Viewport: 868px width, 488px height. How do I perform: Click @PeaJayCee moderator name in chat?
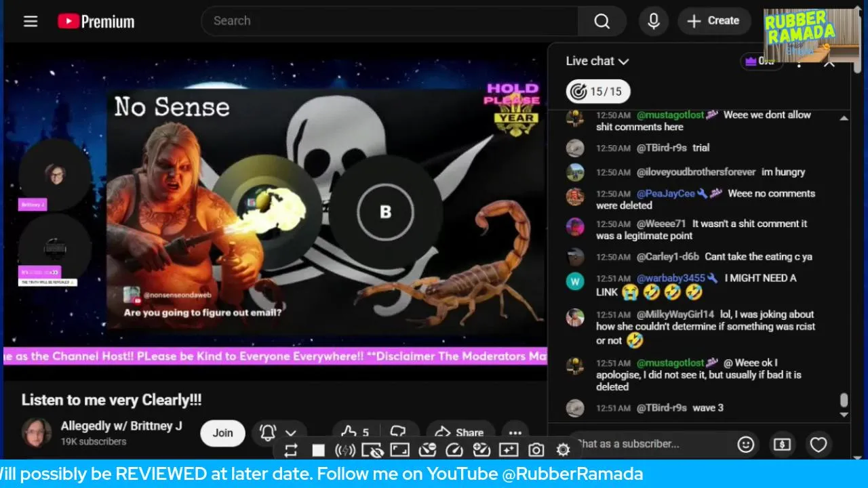point(666,194)
